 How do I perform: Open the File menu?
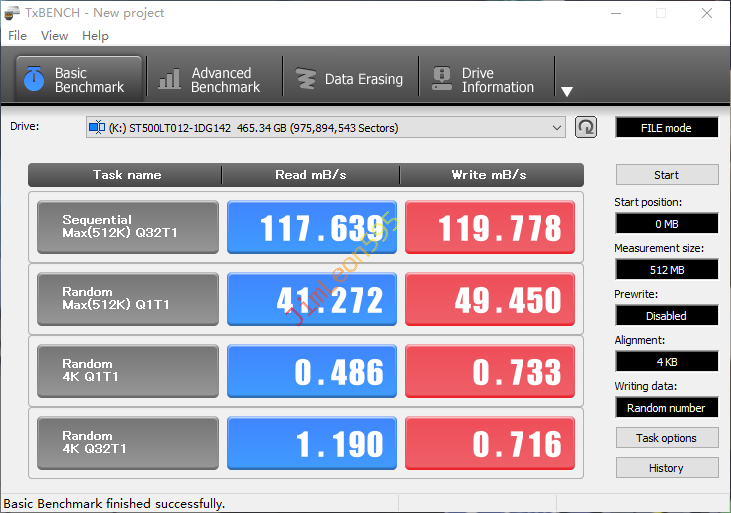(x=17, y=36)
